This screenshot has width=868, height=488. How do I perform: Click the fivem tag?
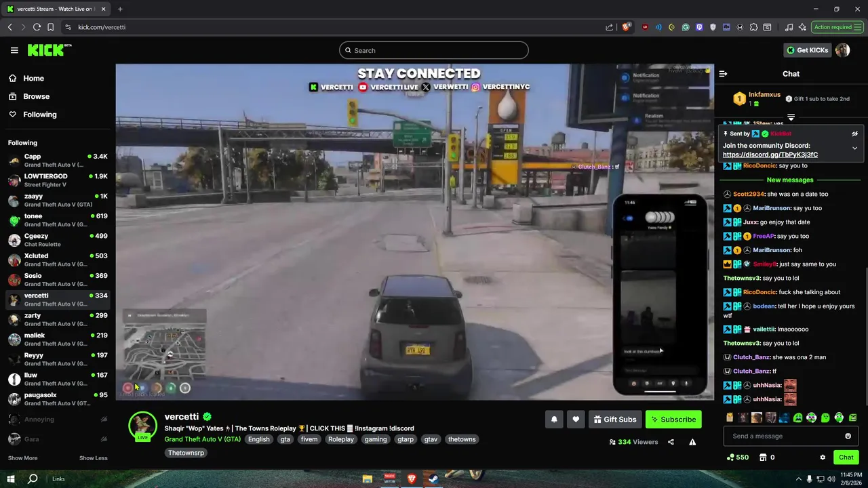coord(309,439)
